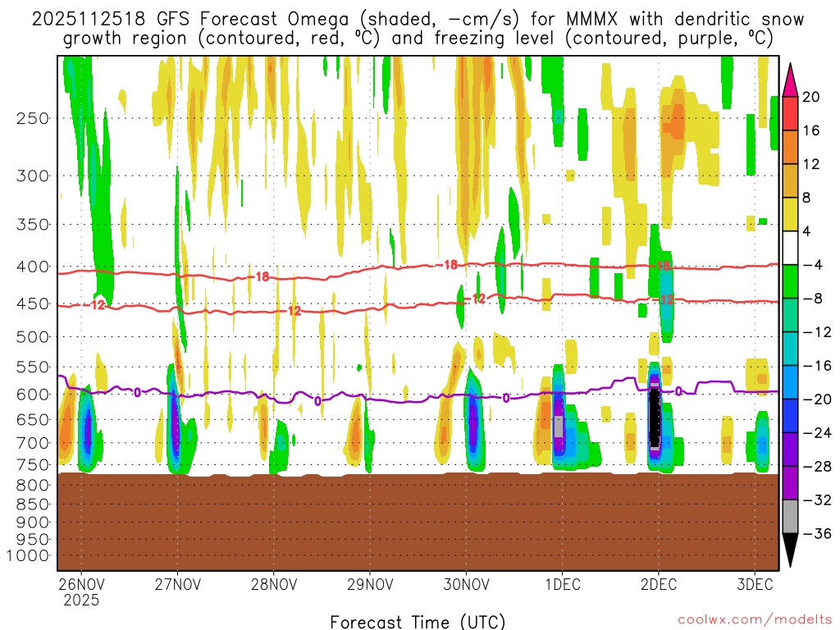Screen dimensions: 840x630
Task: Click the 600 pressure level label
Action: click(33, 395)
